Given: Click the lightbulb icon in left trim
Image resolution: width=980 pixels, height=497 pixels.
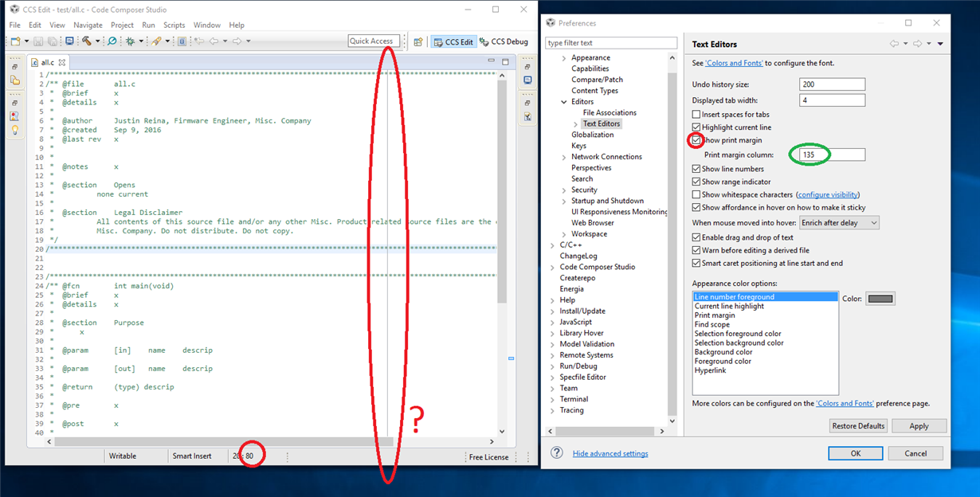Looking at the screenshot, I should (14, 130).
